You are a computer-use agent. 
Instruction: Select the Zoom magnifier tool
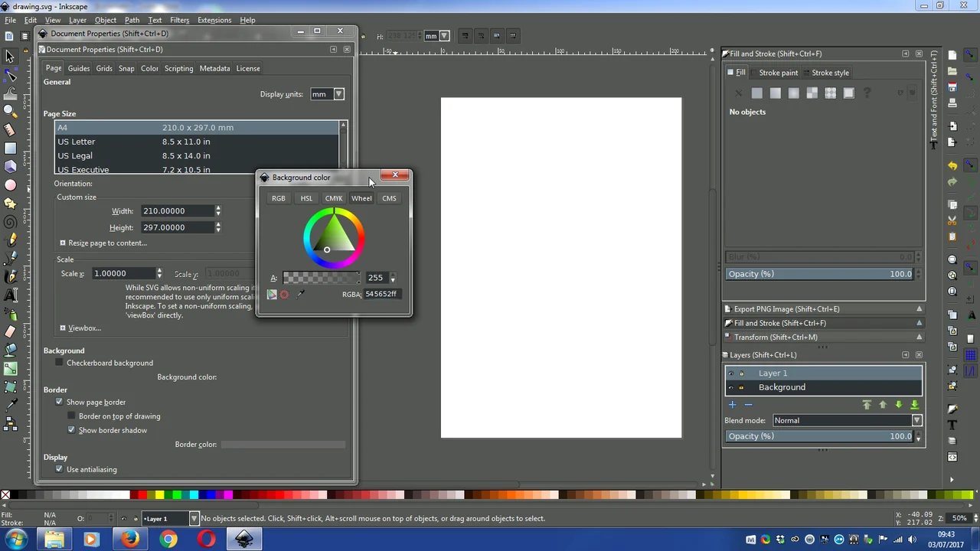[x=10, y=112]
